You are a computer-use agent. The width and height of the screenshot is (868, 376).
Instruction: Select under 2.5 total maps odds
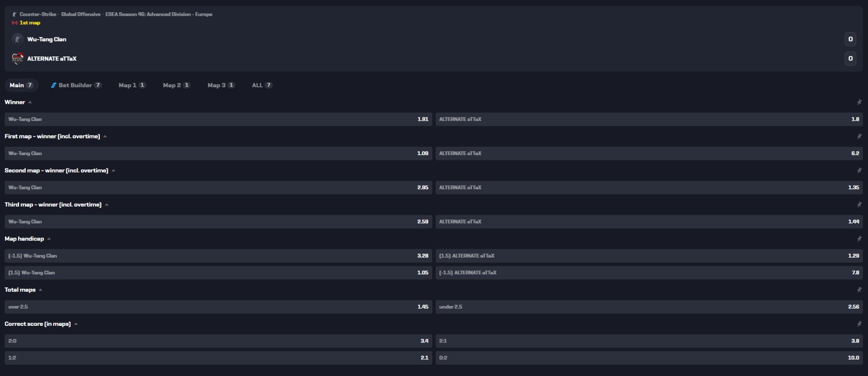click(x=649, y=307)
